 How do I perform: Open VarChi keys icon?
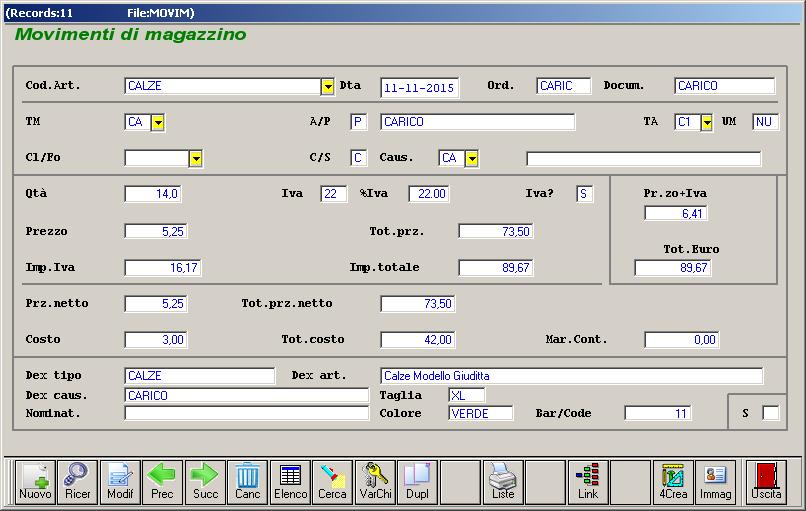point(375,482)
